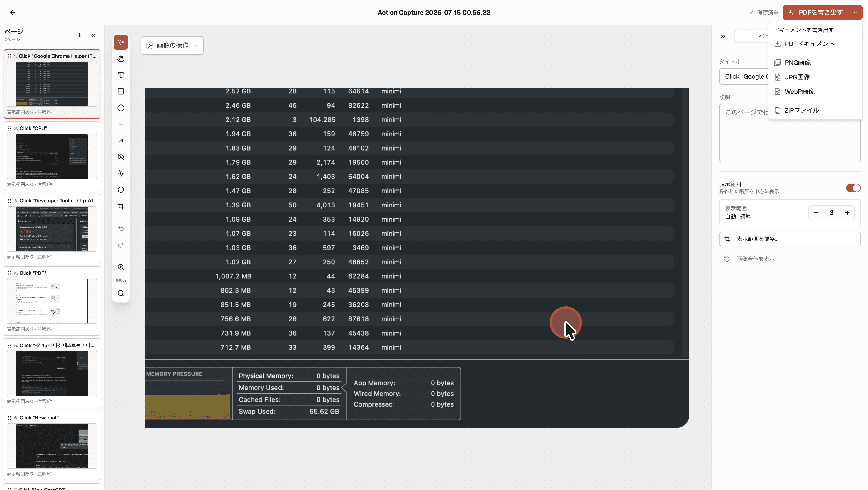Select the rectangle shape tool
The height and width of the screenshot is (490, 868).
[x=121, y=91]
